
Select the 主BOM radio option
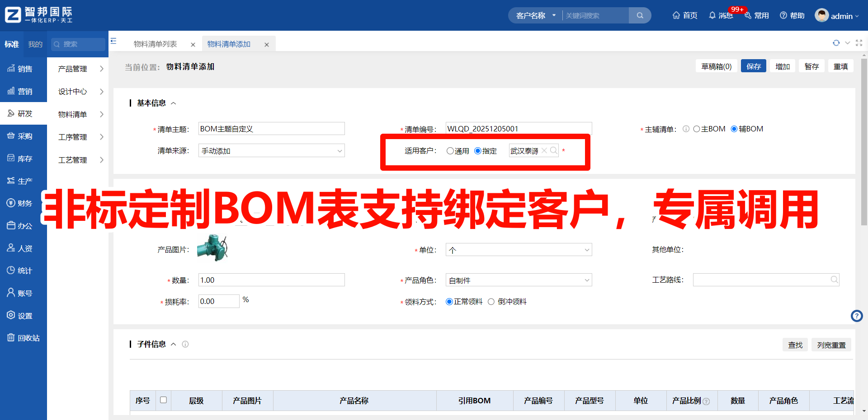coord(696,129)
